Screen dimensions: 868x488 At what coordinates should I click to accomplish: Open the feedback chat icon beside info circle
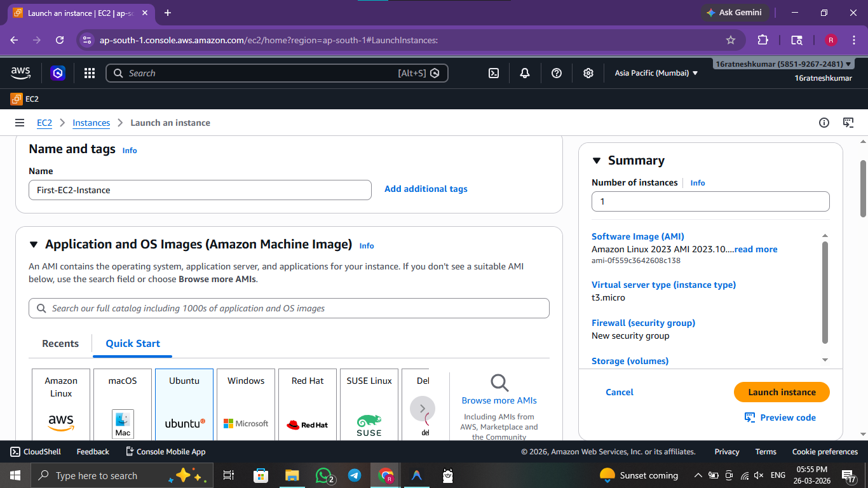[x=848, y=123]
